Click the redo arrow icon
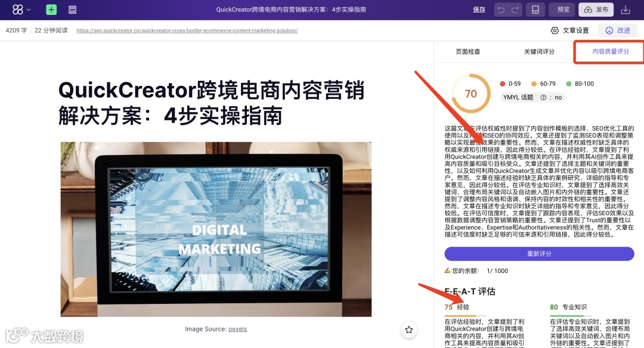644x348 pixels. coord(515,10)
